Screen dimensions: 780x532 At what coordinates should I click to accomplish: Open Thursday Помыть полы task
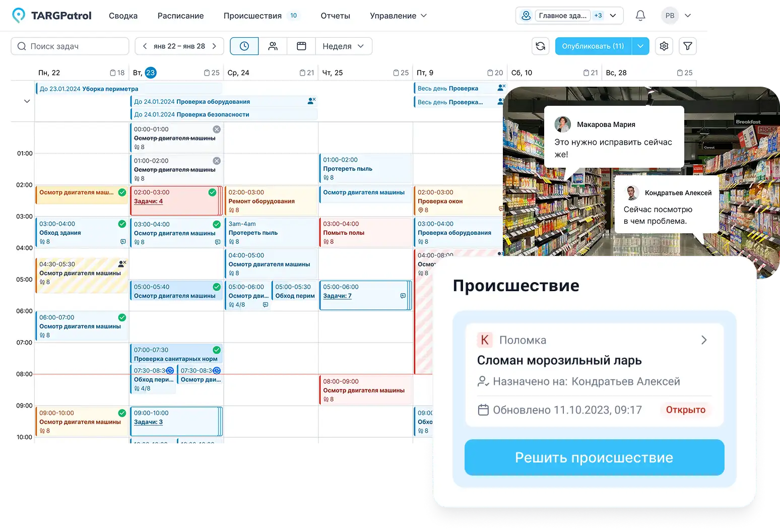[x=366, y=232]
